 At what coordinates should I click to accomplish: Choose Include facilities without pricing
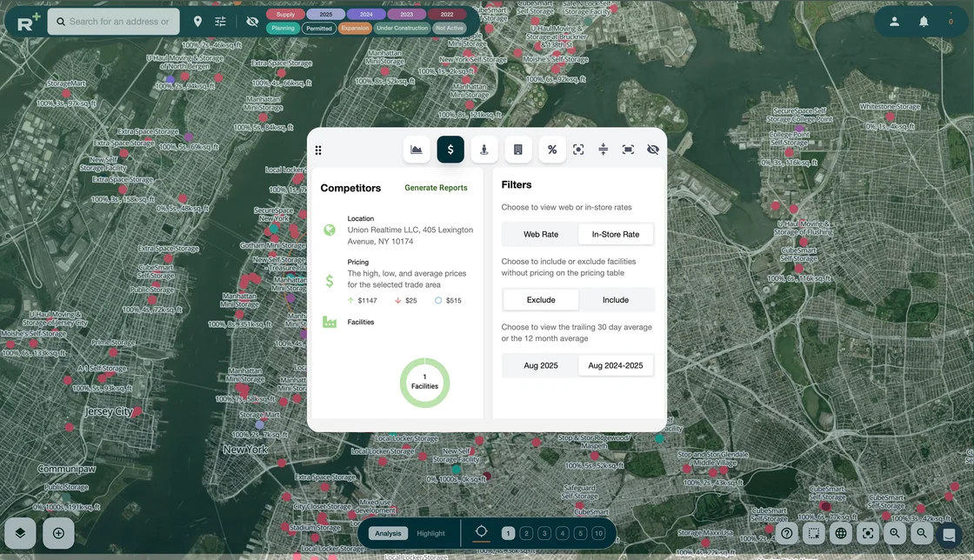[616, 300]
